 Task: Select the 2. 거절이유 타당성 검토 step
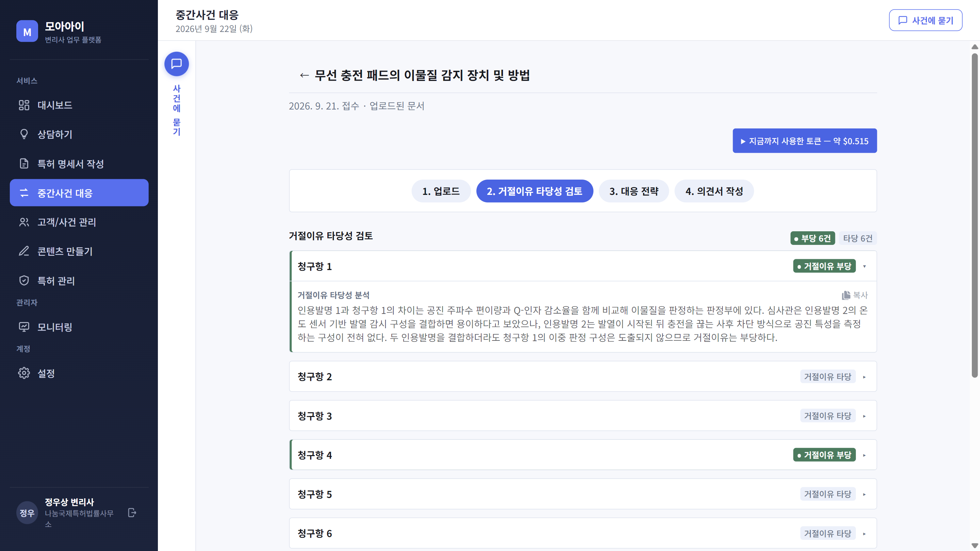click(x=535, y=191)
